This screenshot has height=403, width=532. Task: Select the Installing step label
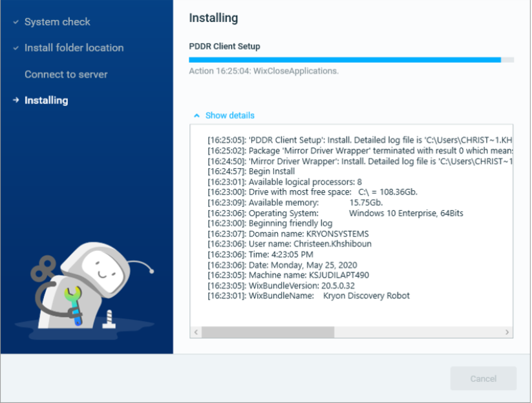[x=46, y=100]
